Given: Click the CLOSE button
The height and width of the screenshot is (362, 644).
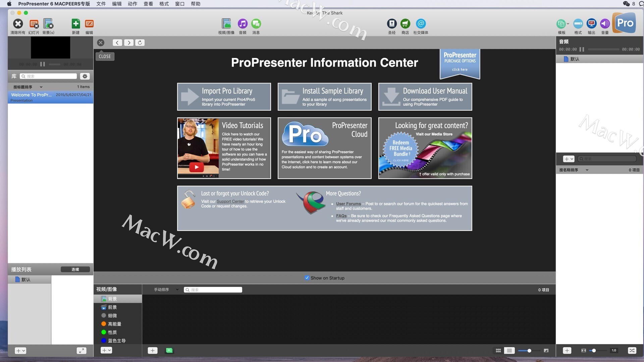Looking at the screenshot, I should click(x=105, y=56).
